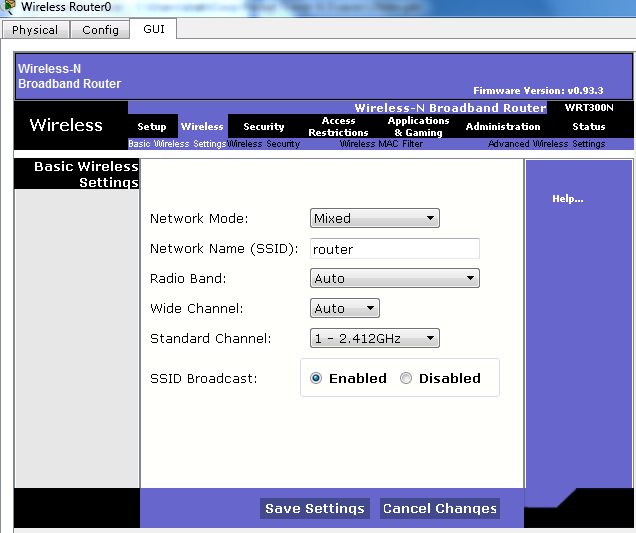Click the Cancel Changes button

439,509
